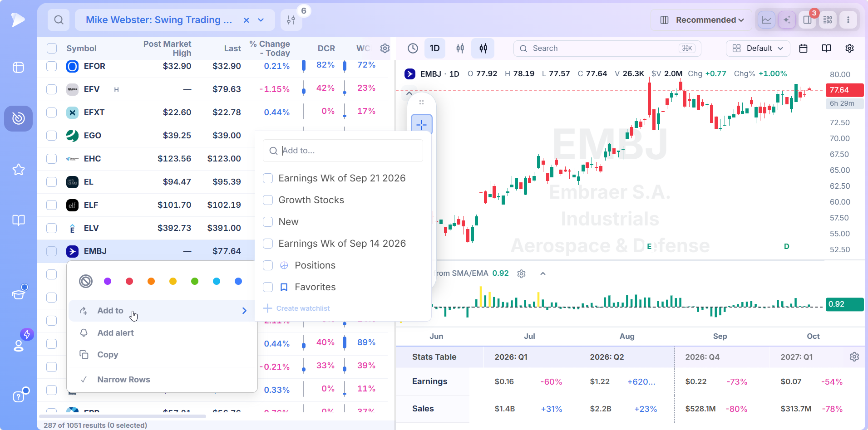
Task: Open the Default chart template dropdown
Action: tap(758, 49)
